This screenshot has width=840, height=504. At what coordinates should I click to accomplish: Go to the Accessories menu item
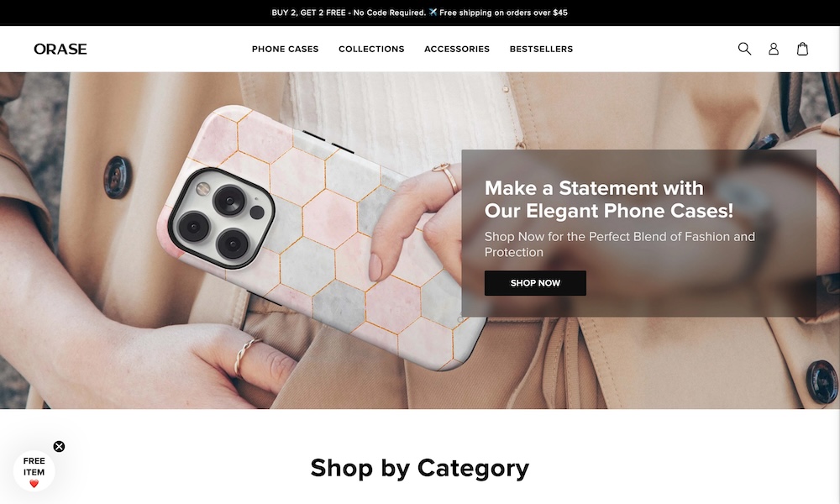[457, 49]
